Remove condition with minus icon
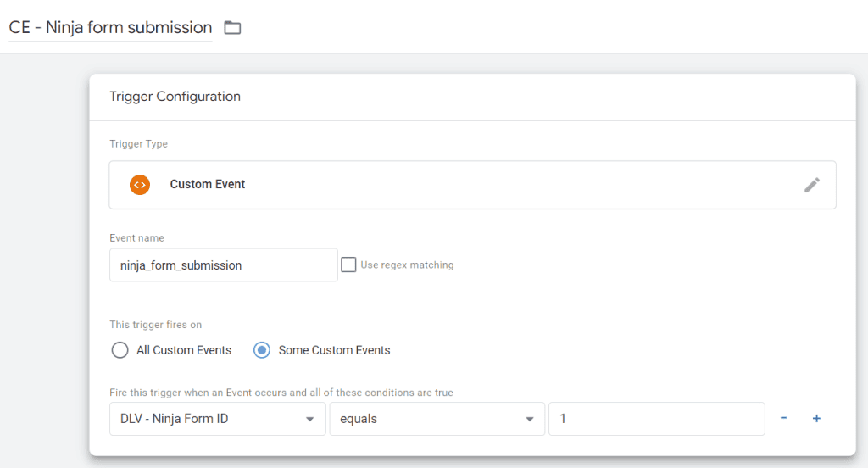 783,418
